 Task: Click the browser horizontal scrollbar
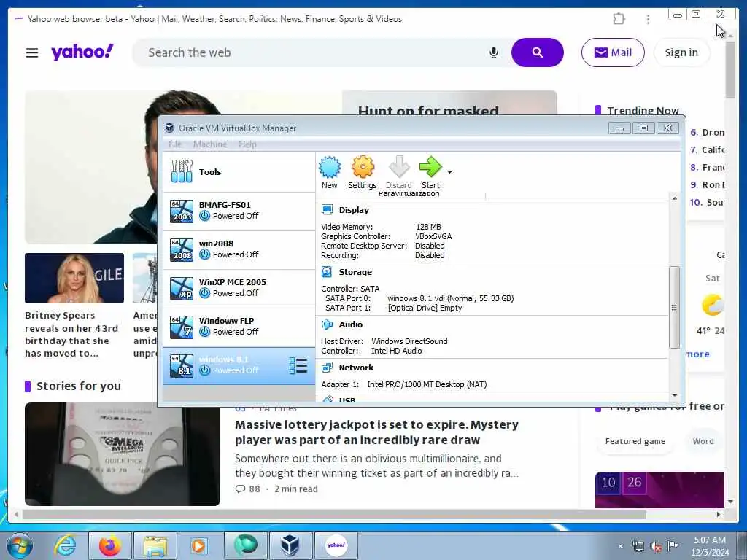pyautogui.click(x=334, y=515)
